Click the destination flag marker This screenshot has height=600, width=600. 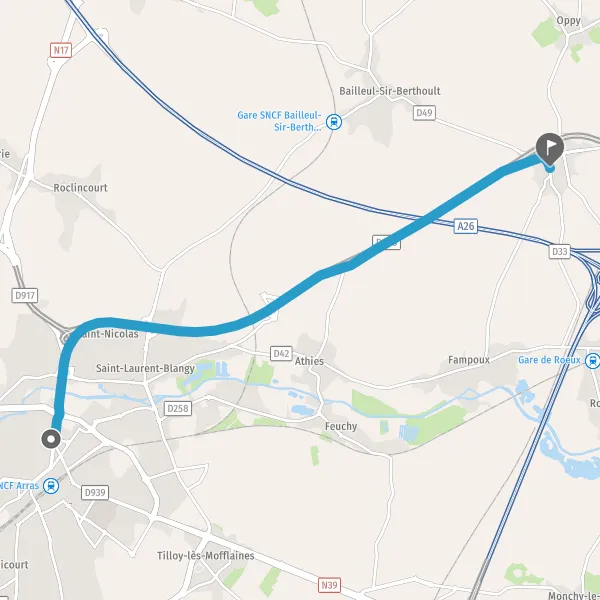point(549,148)
